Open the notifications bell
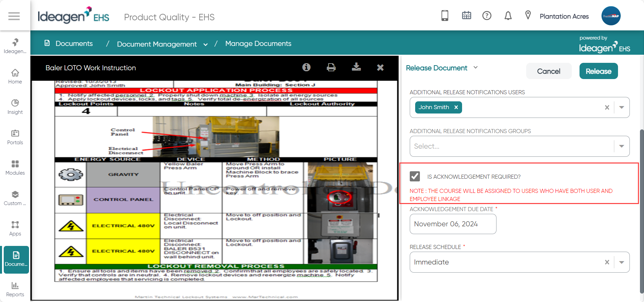The image size is (644, 302). [508, 16]
